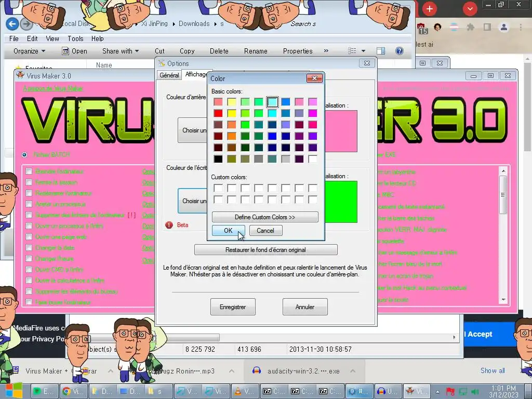Check Changer la date checkbox
This screenshot has width=532, height=399.
(29, 248)
